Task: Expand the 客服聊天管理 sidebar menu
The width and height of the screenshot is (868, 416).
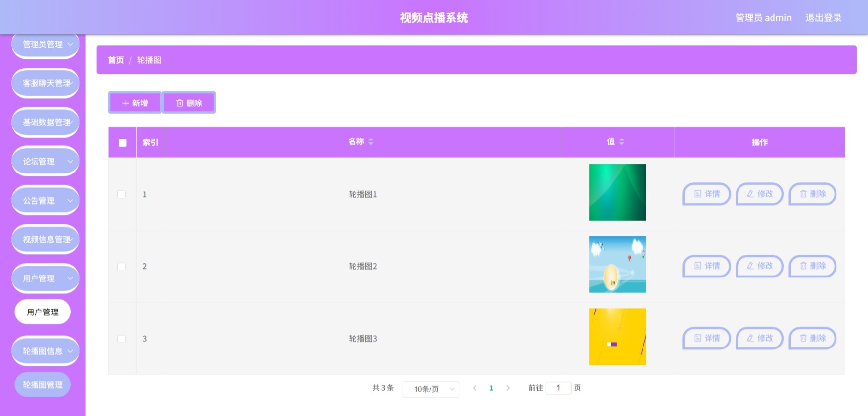Action: (x=45, y=83)
